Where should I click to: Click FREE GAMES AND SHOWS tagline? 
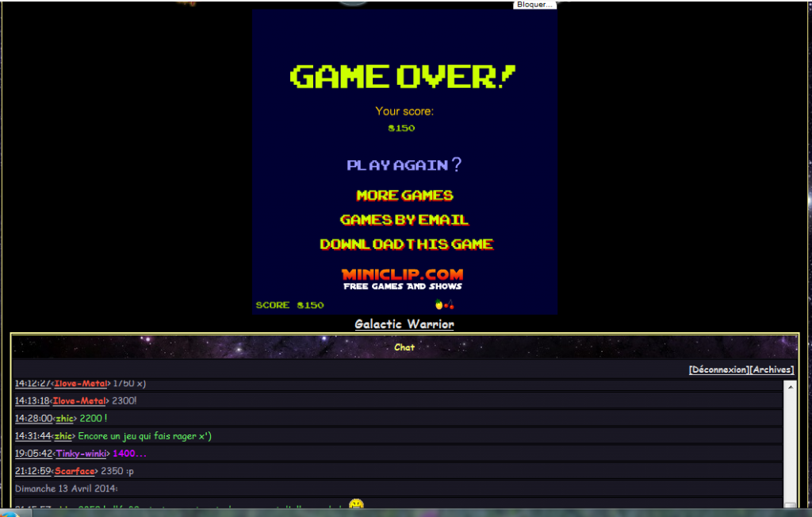(402, 286)
